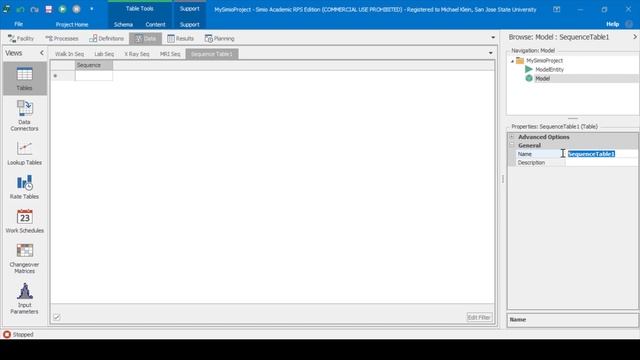
Task: Switch to the Project Home ribbon tab
Action: click(72, 24)
